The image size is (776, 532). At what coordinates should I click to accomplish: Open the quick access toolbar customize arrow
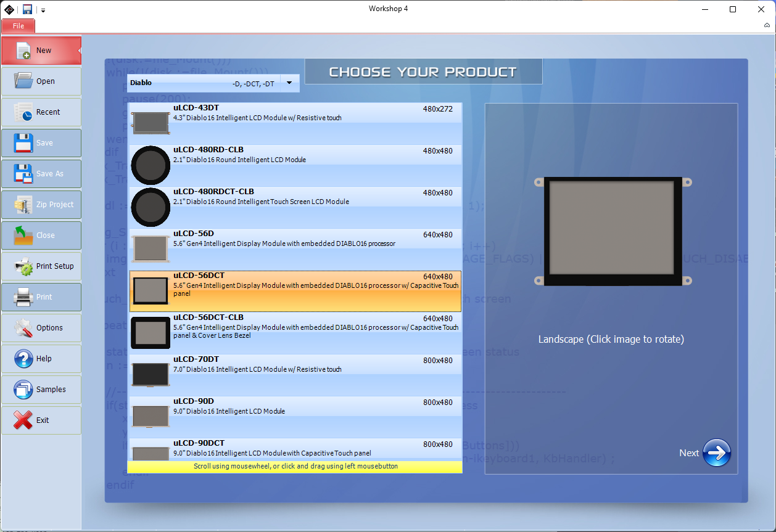(43, 10)
